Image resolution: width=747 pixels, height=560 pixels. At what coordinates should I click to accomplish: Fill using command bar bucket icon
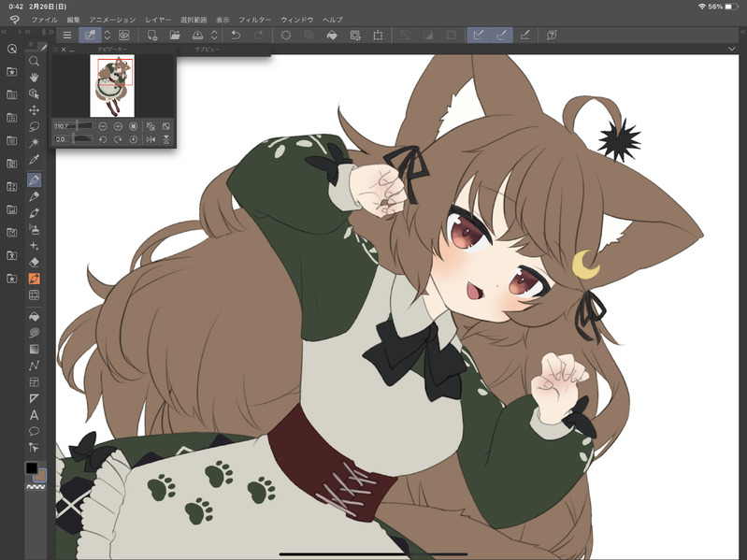tap(332, 36)
